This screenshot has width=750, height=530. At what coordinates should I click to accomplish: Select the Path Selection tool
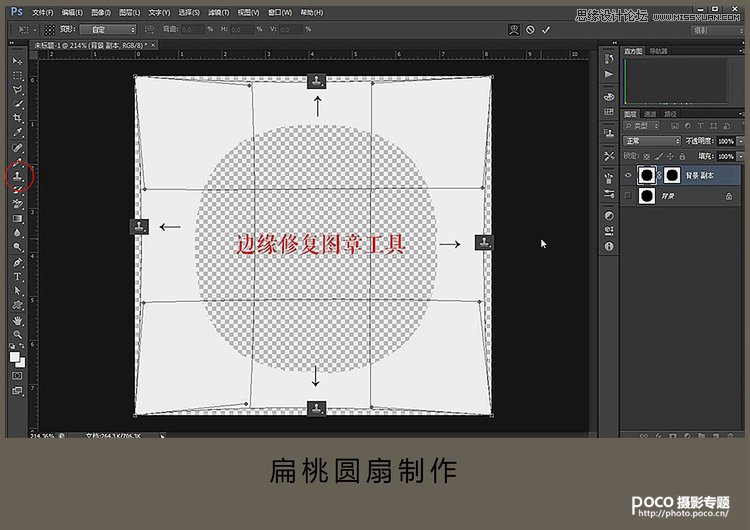[x=17, y=291]
